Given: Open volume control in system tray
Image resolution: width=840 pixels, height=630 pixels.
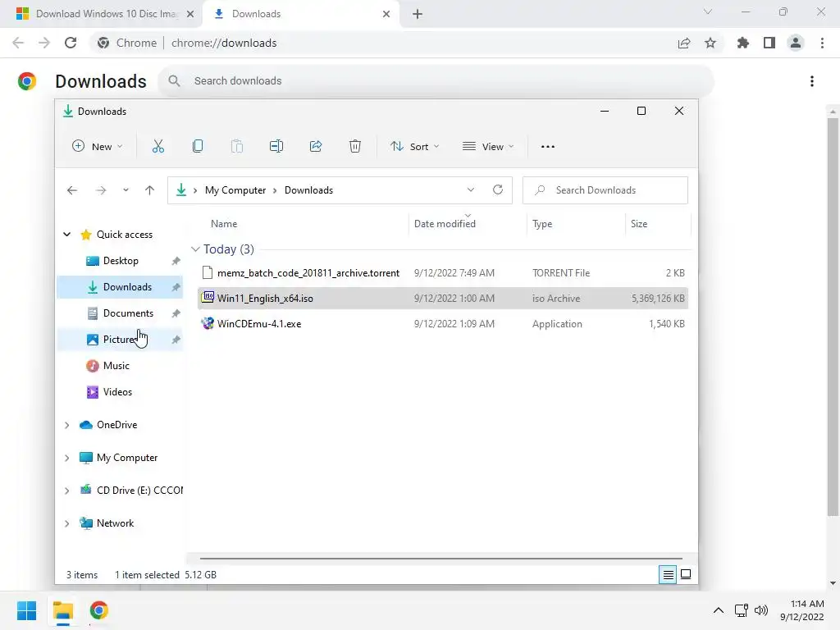Looking at the screenshot, I should [x=760, y=610].
